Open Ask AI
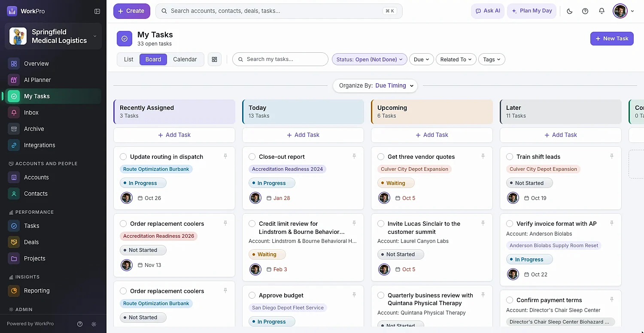The height and width of the screenshot is (333, 644). 488,11
